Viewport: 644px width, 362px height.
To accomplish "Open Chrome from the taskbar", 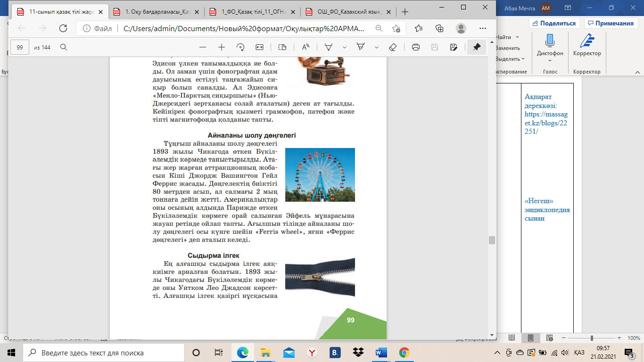I will coord(404,353).
